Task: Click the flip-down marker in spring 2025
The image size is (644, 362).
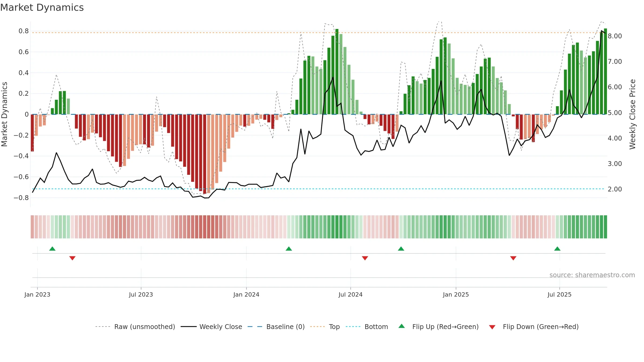Action: click(513, 258)
